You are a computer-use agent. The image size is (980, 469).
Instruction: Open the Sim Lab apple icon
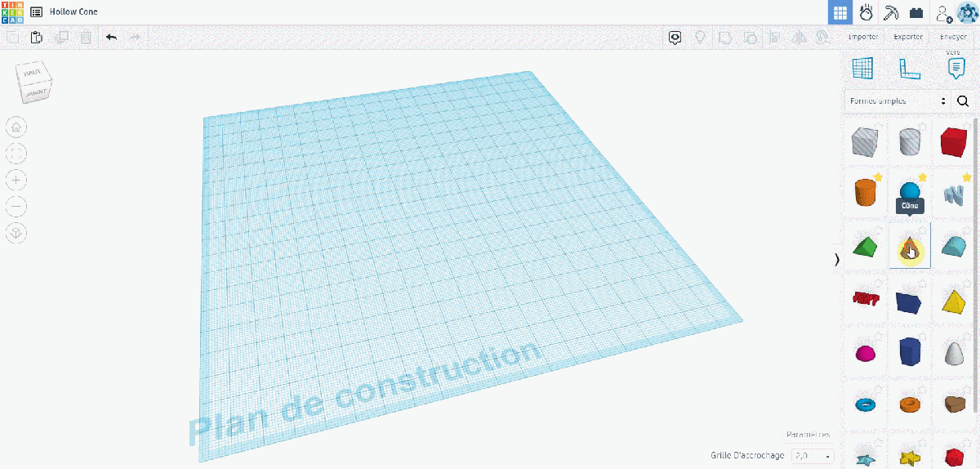pyautogui.click(x=866, y=12)
